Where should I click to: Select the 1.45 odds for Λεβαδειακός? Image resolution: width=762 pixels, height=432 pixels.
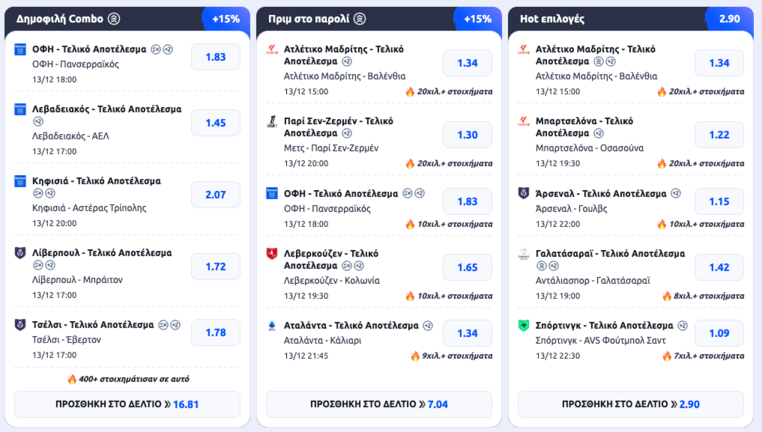[x=216, y=123]
